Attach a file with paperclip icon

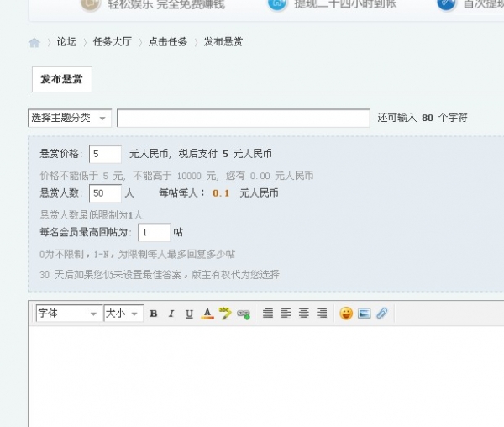[x=382, y=314]
